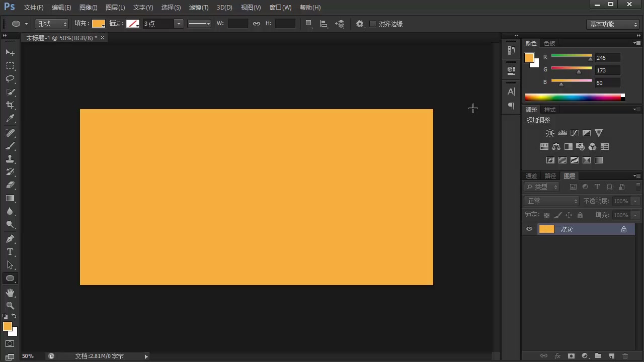Open the 文件(F) menu
The width and height of the screenshot is (644, 362).
(34, 8)
